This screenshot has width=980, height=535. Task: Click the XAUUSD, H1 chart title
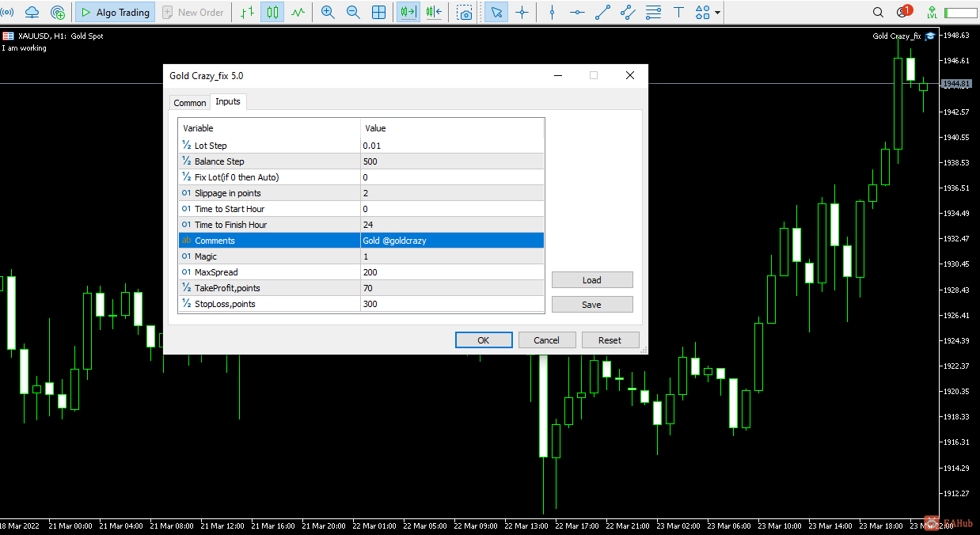coord(60,36)
